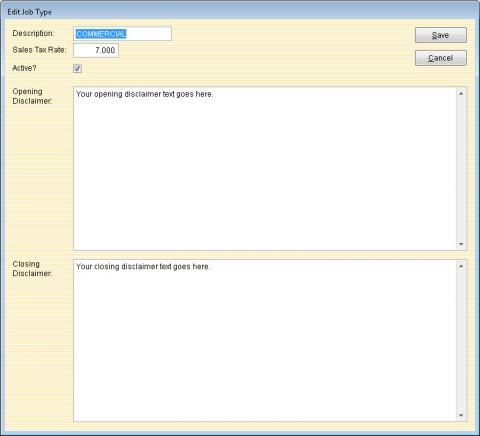
Task: Click inside the Opening Disclaimer text area
Action: 265,169
